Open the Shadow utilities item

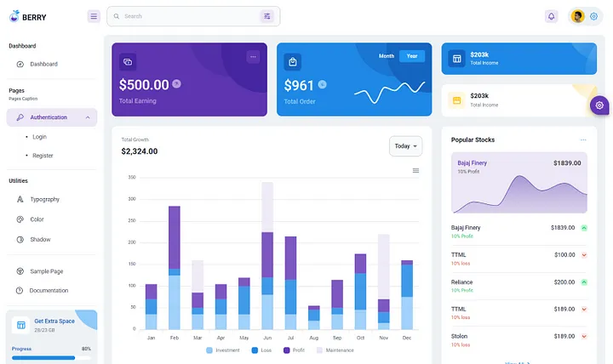point(52,240)
